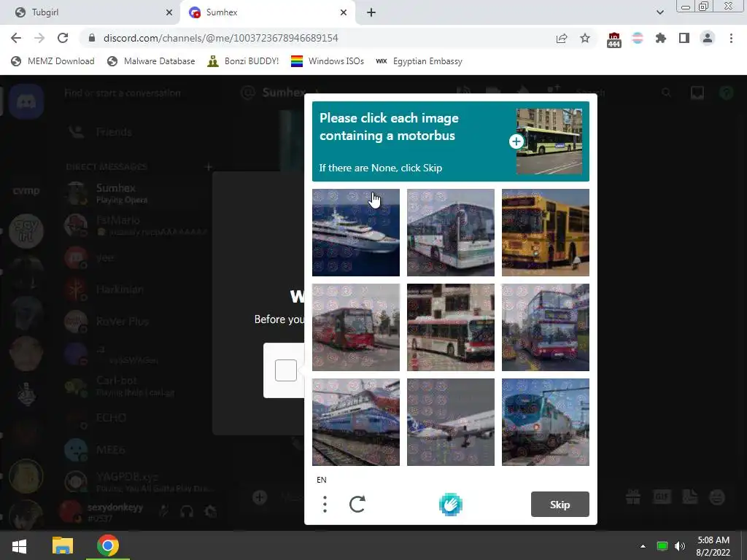Toggle the browser side panel

684,38
